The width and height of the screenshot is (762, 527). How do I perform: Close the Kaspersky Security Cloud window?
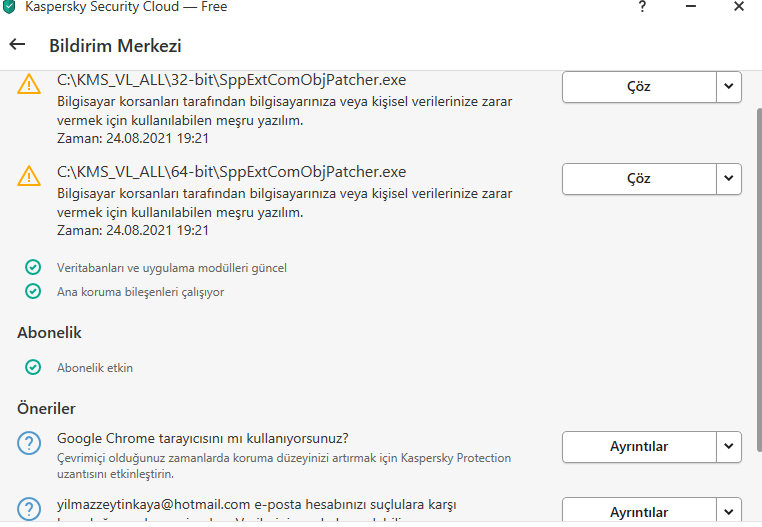pyautogui.click(x=739, y=7)
